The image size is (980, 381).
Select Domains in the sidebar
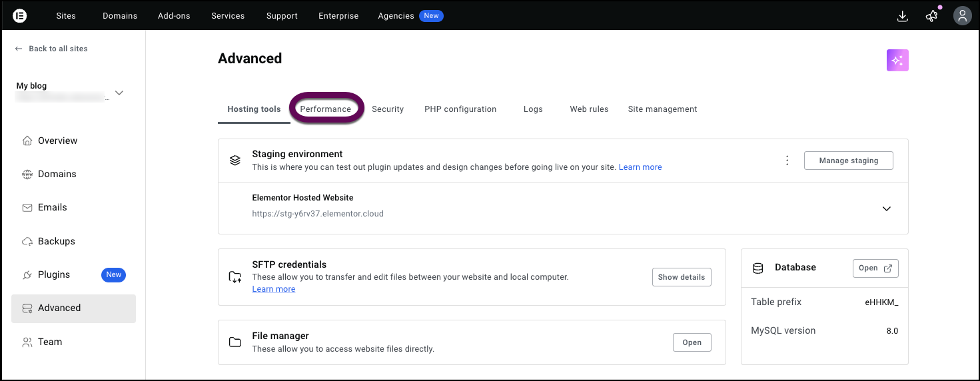click(73, 174)
